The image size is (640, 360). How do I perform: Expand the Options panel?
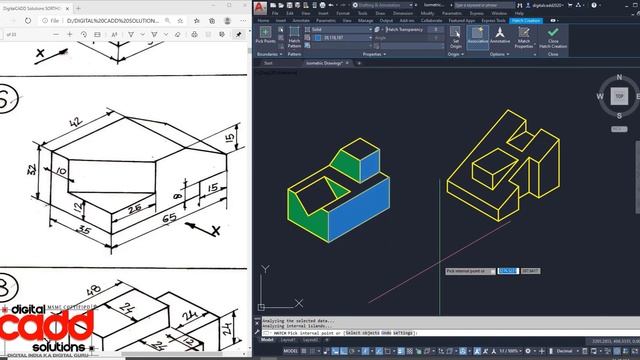[500, 54]
